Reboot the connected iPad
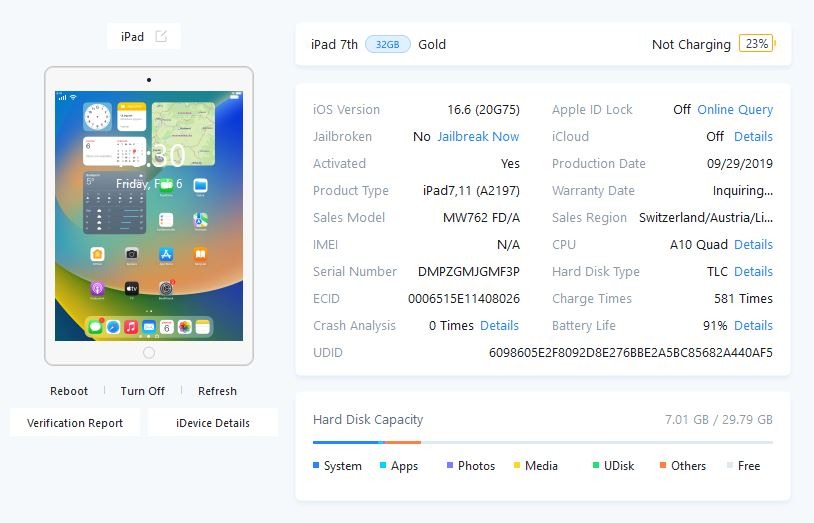The height and width of the screenshot is (523, 814). click(x=69, y=391)
